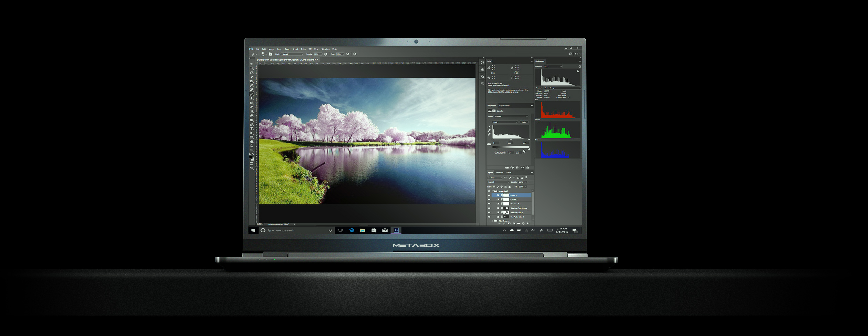The height and width of the screenshot is (336, 868).
Task: Select the Path Selection tool
Action: coord(251,133)
